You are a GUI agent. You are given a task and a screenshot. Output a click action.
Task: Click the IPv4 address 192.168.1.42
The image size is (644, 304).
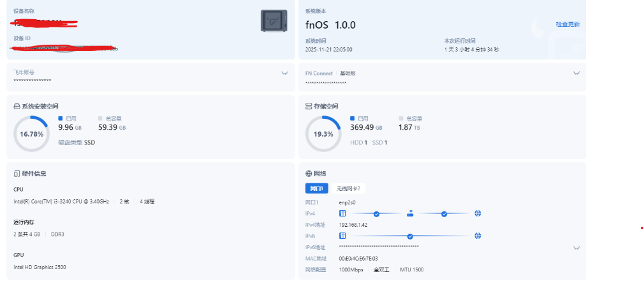coord(353,225)
